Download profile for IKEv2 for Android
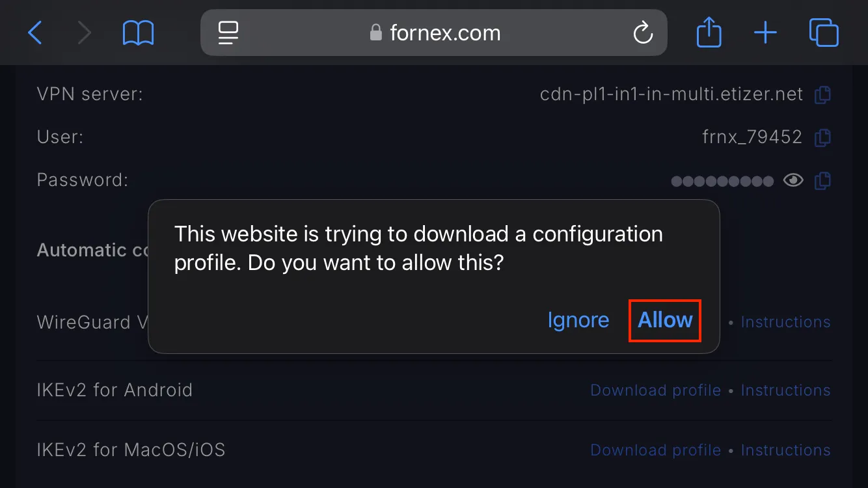The height and width of the screenshot is (488, 868). coord(655,390)
